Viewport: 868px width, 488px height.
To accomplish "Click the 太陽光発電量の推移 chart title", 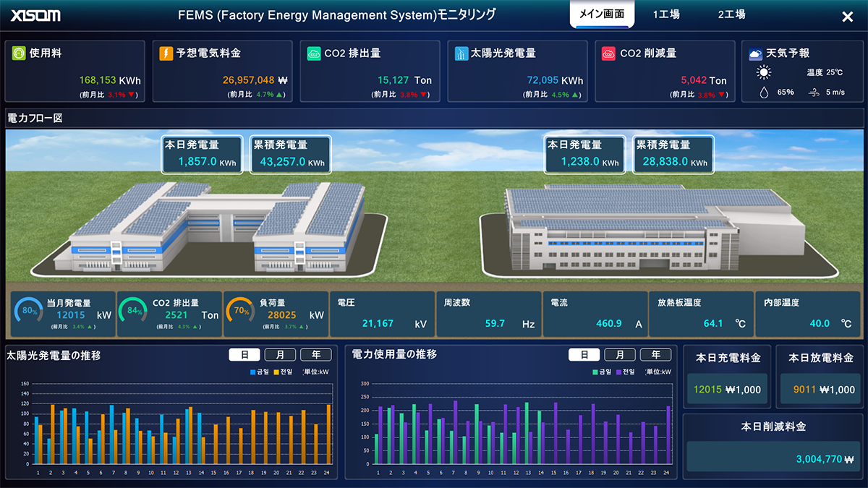I will [54, 355].
